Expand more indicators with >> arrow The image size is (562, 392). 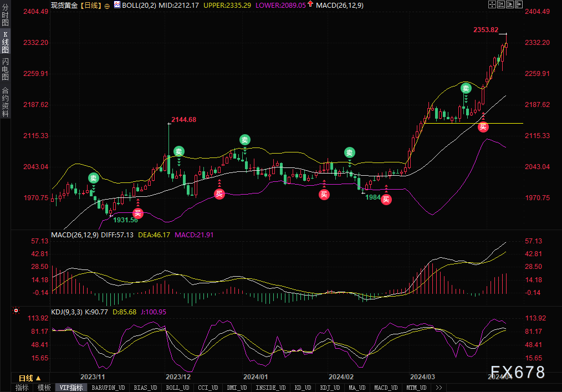point(439,388)
